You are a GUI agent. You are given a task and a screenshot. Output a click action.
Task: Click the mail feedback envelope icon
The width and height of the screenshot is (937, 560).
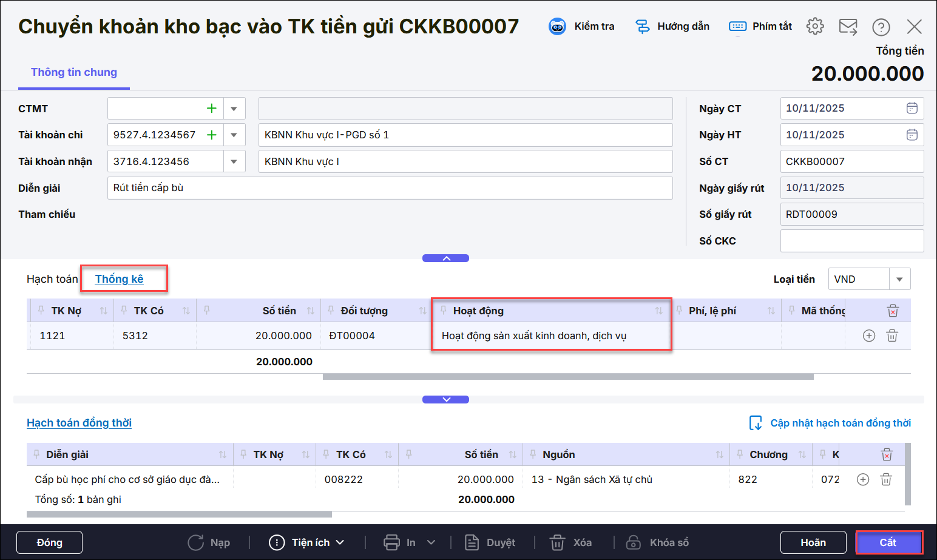(x=848, y=27)
